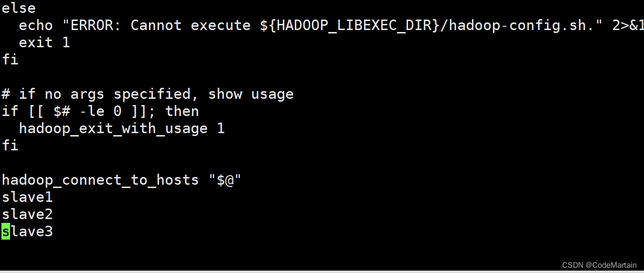Click the empty line below slave3
This screenshot has width=644, height=273.
pos(322,249)
